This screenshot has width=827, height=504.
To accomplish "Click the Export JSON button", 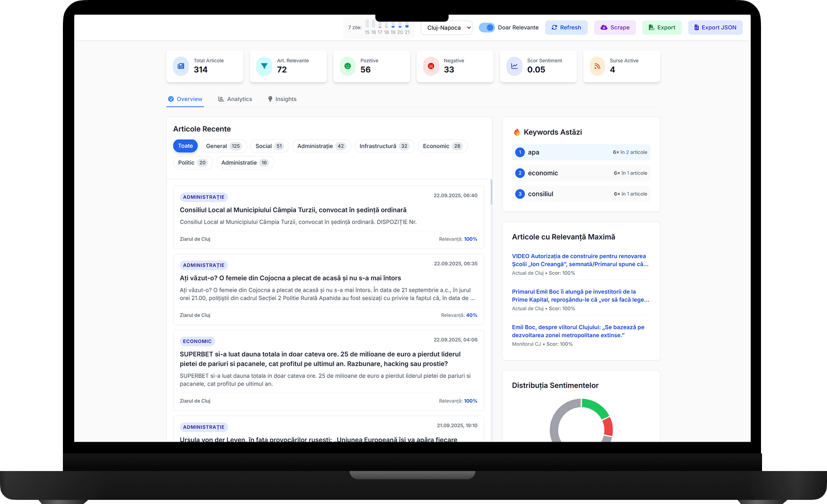I will pyautogui.click(x=715, y=27).
